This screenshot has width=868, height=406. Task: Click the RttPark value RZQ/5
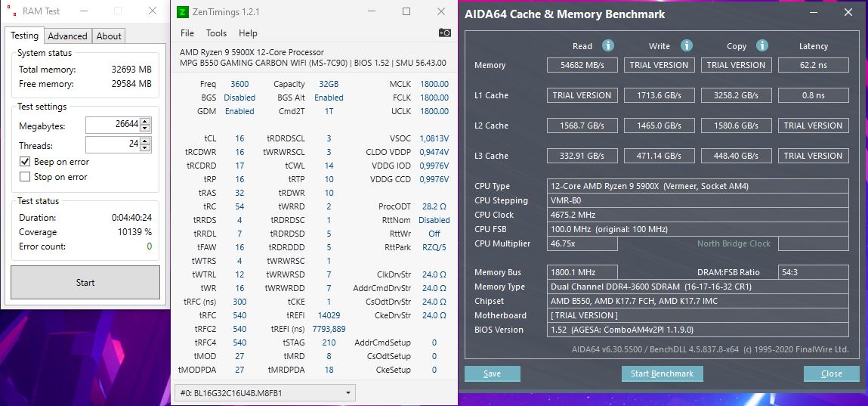(434, 247)
